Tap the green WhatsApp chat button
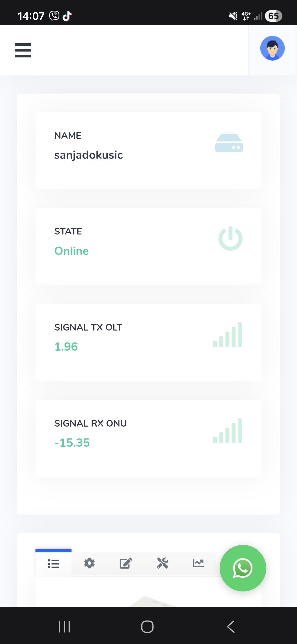This screenshot has width=297, height=644. pyautogui.click(x=243, y=568)
